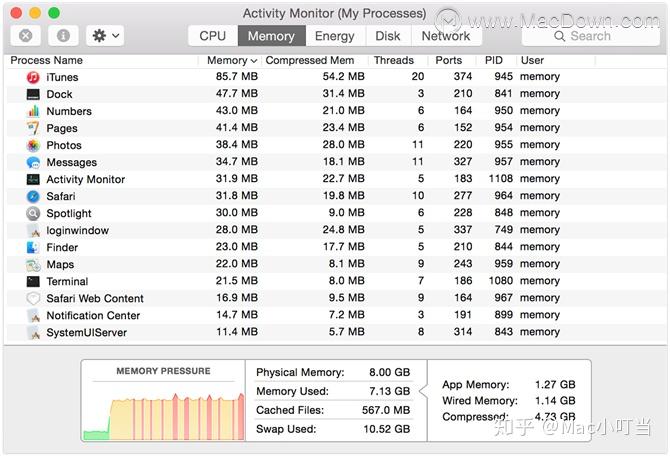Image resolution: width=670 pixels, height=456 pixels.
Task: Sort by the Memory column header
Action: (x=231, y=60)
